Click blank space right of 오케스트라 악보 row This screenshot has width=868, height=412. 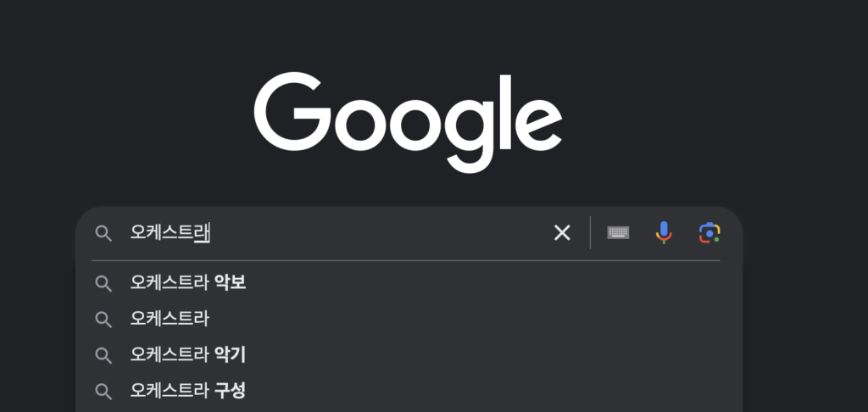point(492,283)
